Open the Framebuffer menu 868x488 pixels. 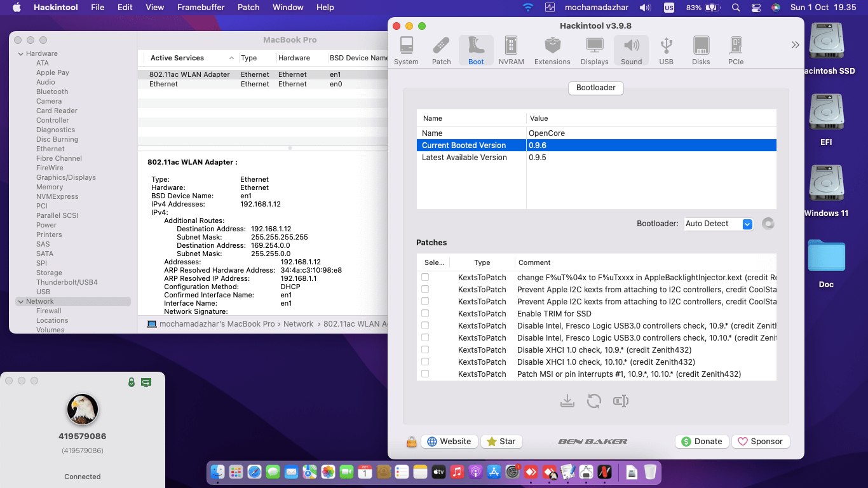point(201,8)
